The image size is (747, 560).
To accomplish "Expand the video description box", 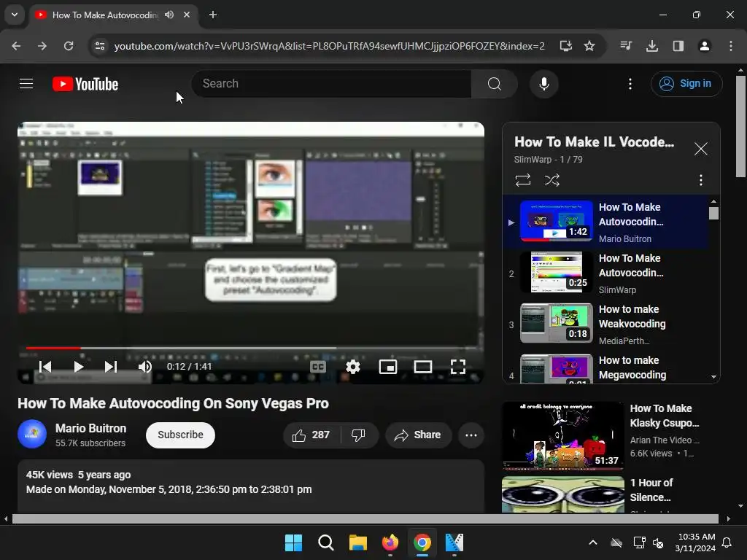I will (251, 486).
